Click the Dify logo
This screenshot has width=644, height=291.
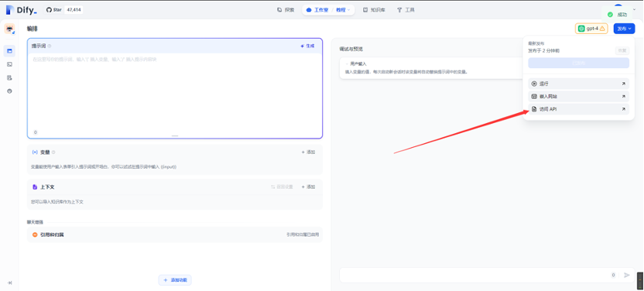tap(22, 10)
